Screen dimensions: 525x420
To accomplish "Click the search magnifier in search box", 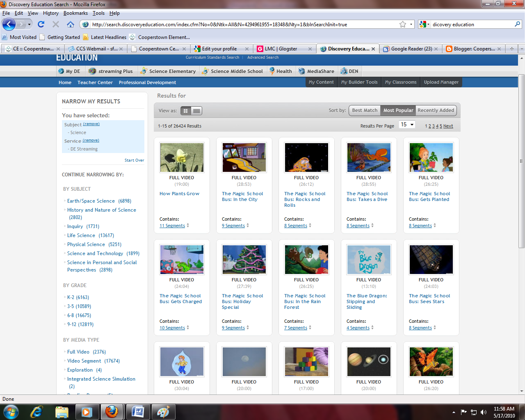I will 517,24.
